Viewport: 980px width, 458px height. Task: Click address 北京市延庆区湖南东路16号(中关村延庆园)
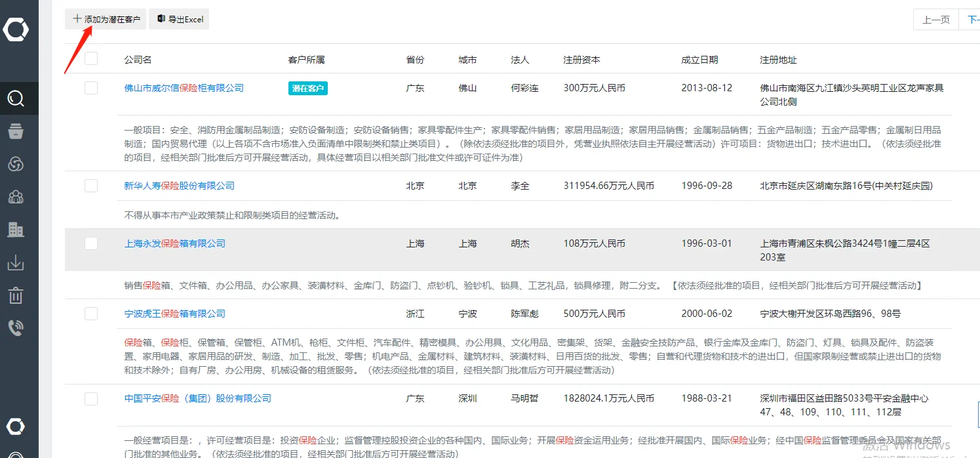(x=846, y=186)
